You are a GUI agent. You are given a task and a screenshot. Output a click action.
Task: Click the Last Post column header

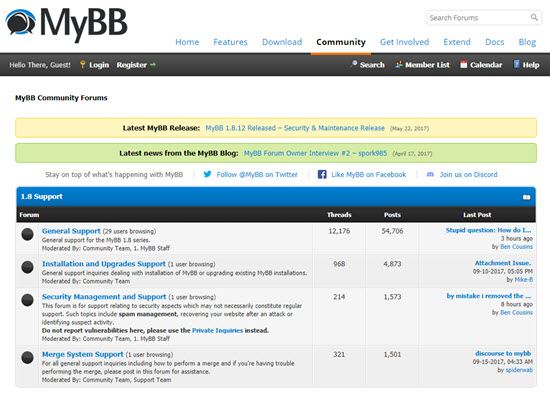tap(477, 215)
